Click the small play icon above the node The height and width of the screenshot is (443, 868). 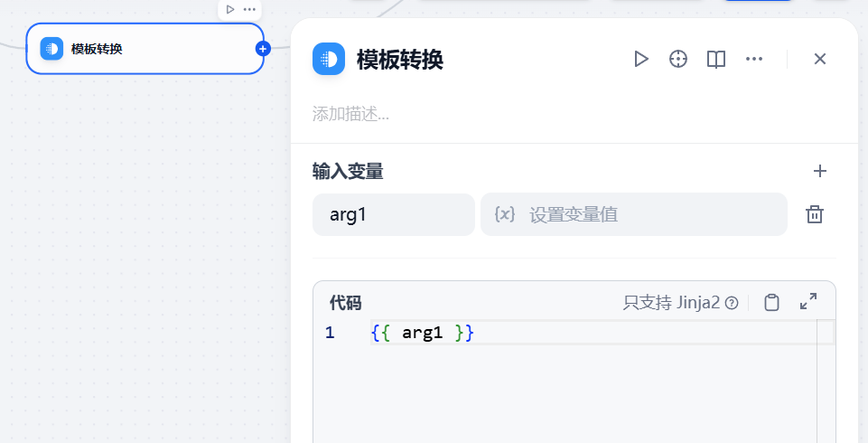(230, 9)
